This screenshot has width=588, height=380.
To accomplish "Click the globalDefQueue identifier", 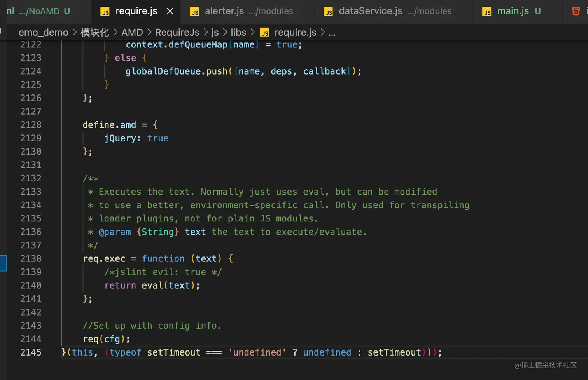I will coord(163,71).
